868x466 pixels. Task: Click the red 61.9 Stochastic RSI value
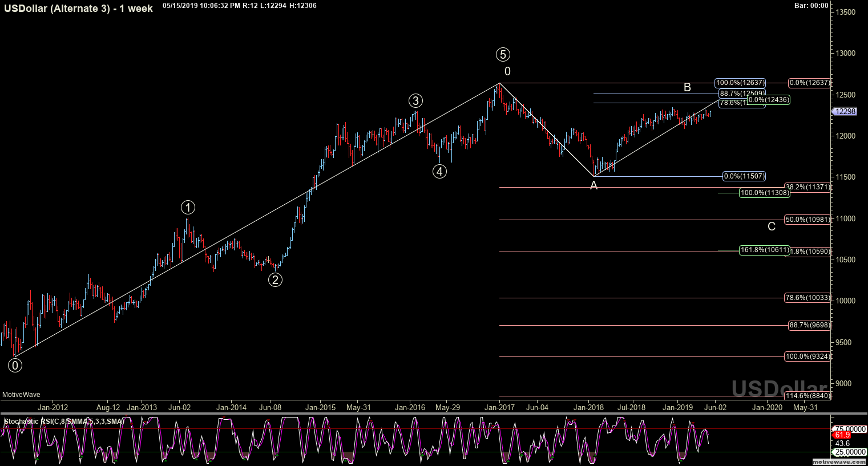point(842,435)
